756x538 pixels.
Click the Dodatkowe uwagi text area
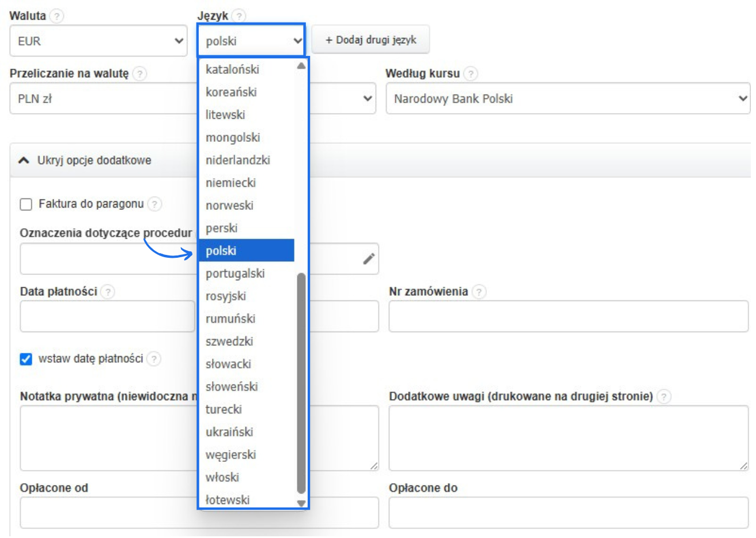coord(568,438)
